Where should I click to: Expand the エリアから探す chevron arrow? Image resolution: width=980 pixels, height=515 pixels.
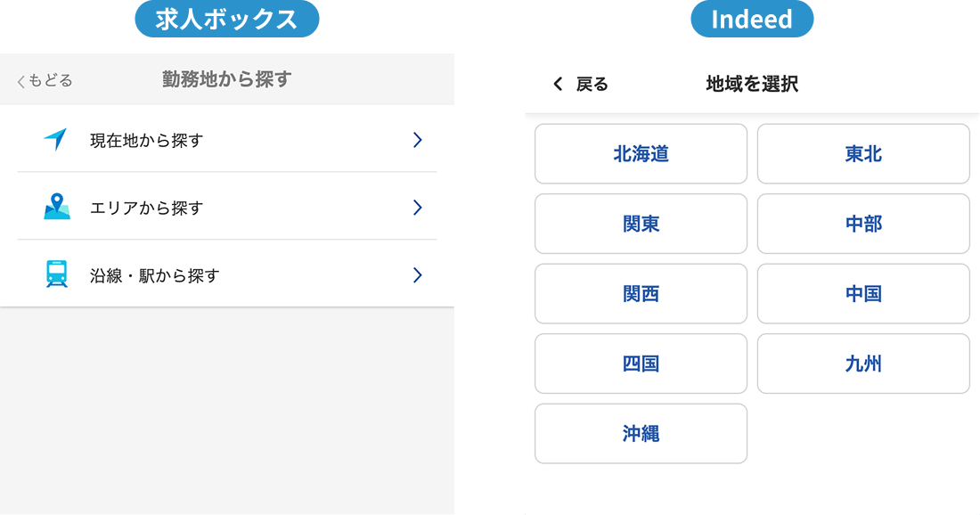pos(417,208)
